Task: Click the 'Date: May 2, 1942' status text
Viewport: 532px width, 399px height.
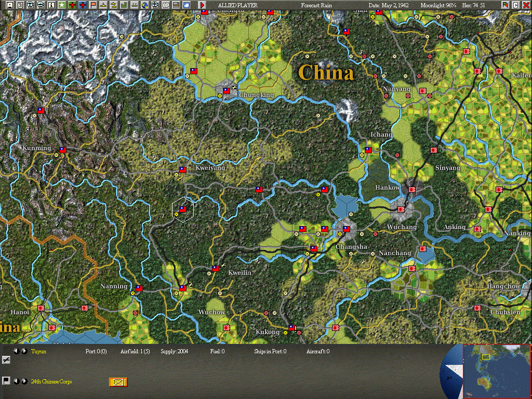Action: click(x=389, y=5)
